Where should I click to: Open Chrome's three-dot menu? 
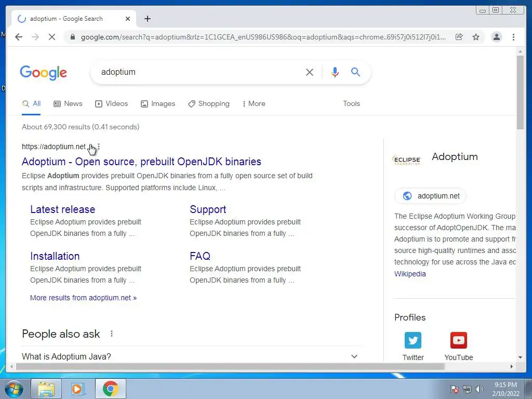[x=513, y=37]
